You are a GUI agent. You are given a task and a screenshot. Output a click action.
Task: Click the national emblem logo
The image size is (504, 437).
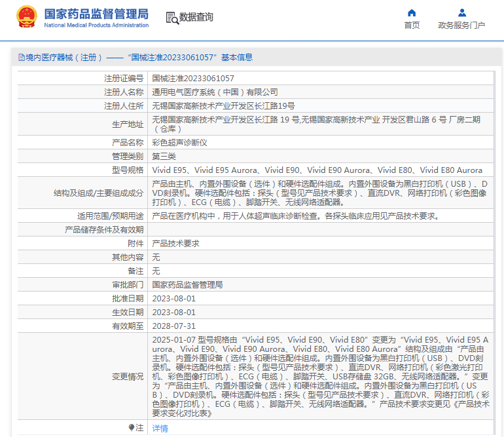26,17
